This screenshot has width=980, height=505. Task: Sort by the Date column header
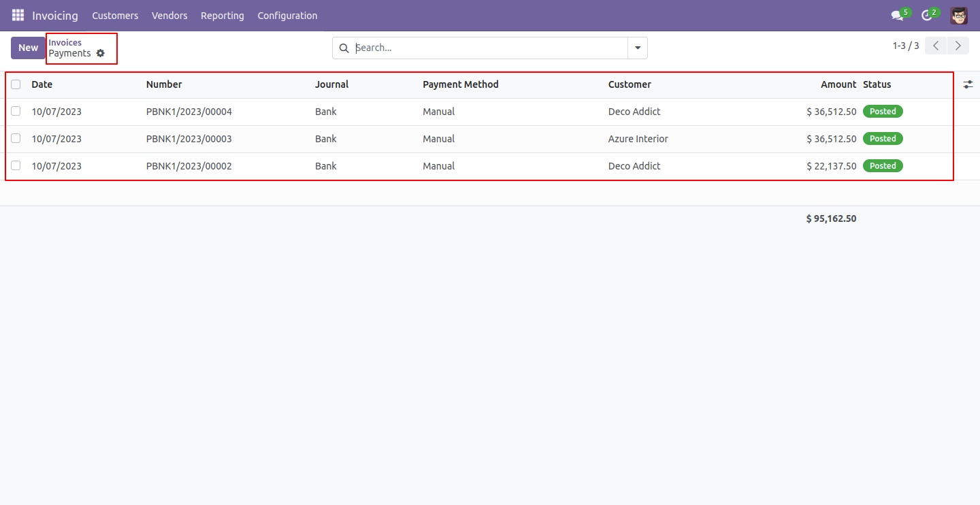point(42,84)
